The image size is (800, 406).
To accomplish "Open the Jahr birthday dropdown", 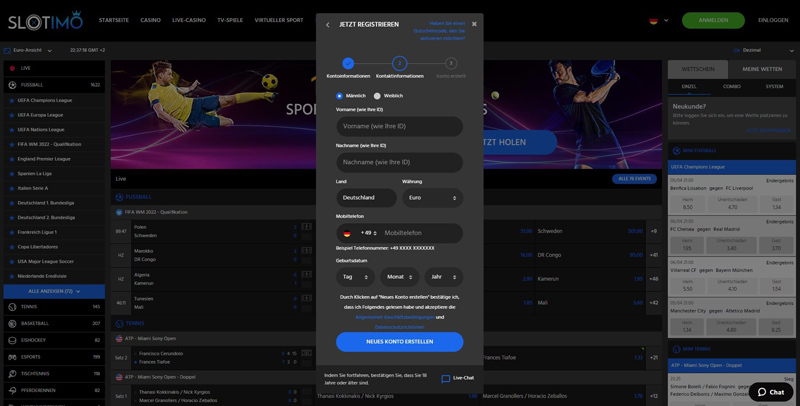I will coord(444,277).
